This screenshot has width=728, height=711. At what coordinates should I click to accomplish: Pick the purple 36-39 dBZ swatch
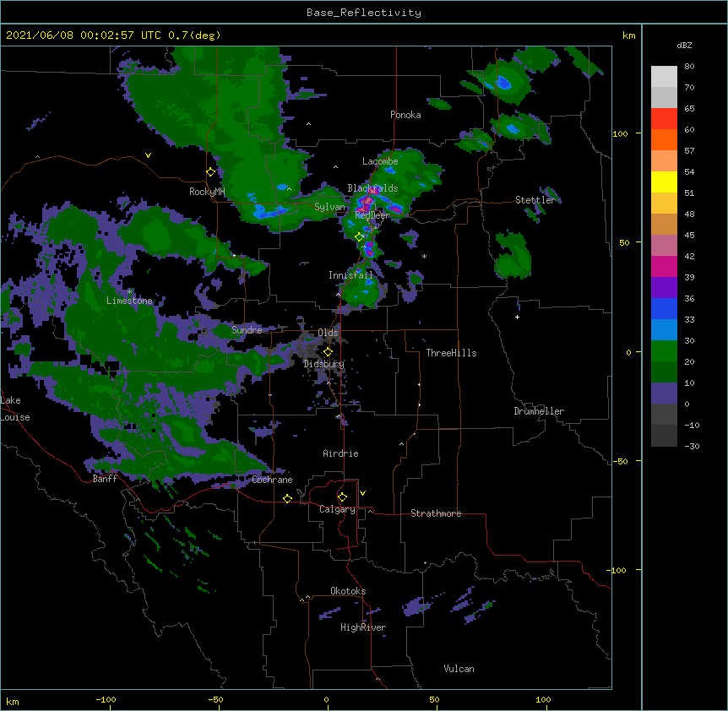point(664,288)
